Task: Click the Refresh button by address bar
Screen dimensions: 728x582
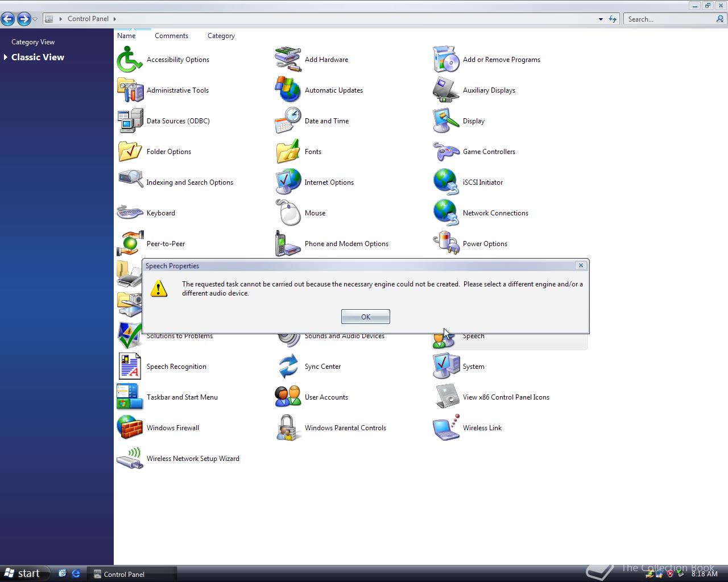Action: pos(613,19)
